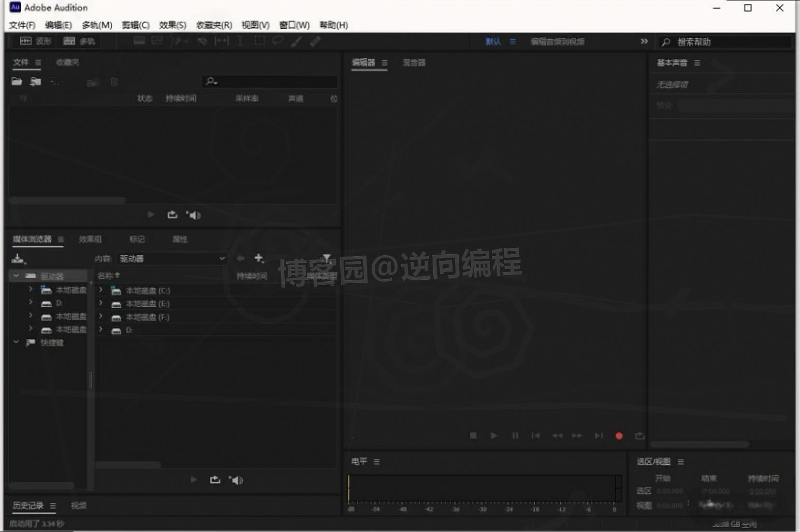Import file via Files panel import icon

(36, 81)
